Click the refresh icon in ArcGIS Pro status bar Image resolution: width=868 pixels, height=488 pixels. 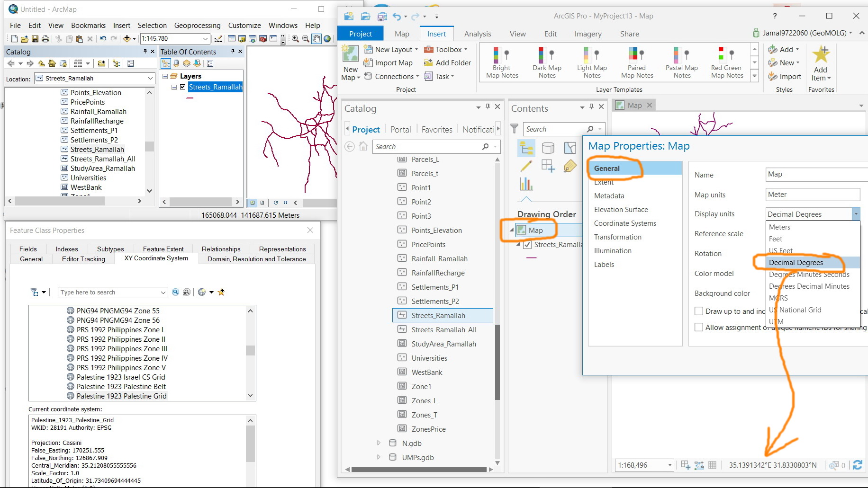point(857,465)
